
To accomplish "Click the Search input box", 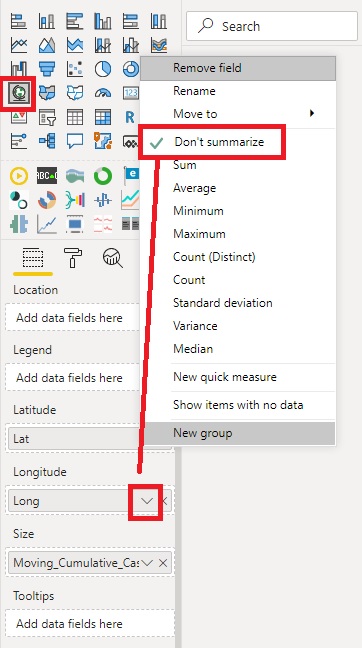I will point(272,26).
